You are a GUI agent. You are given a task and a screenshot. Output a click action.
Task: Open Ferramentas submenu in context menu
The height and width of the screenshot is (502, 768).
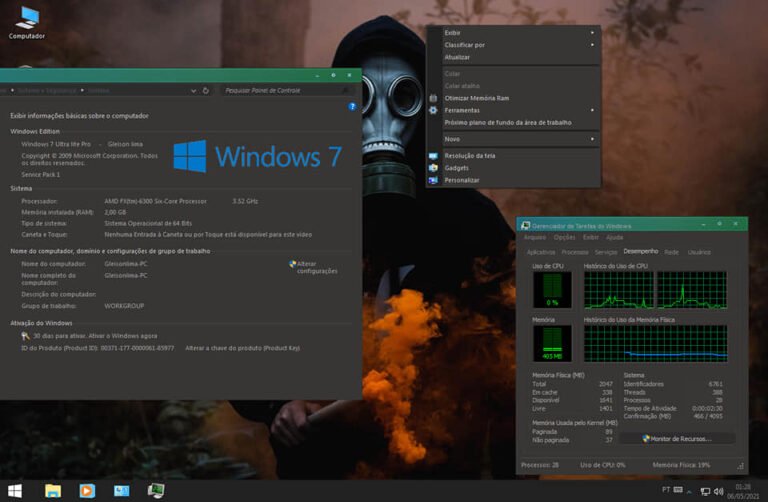click(x=513, y=110)
